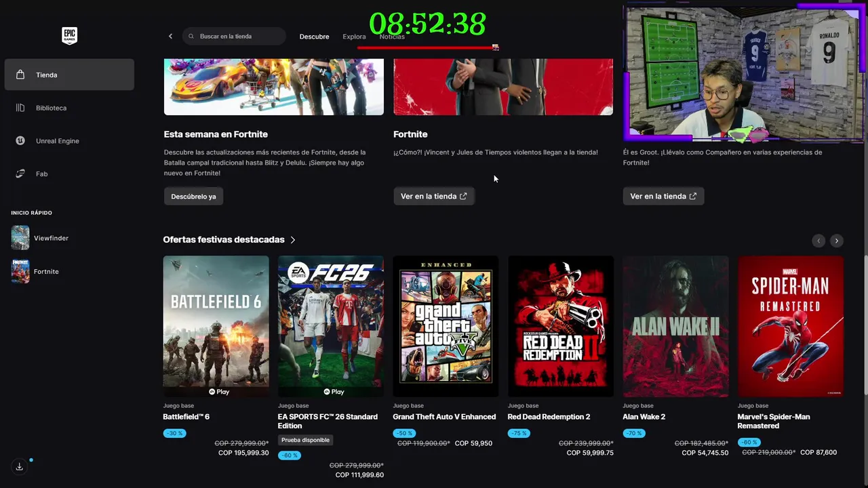Open the Tienda shopping bag icon

click(20, 75)
